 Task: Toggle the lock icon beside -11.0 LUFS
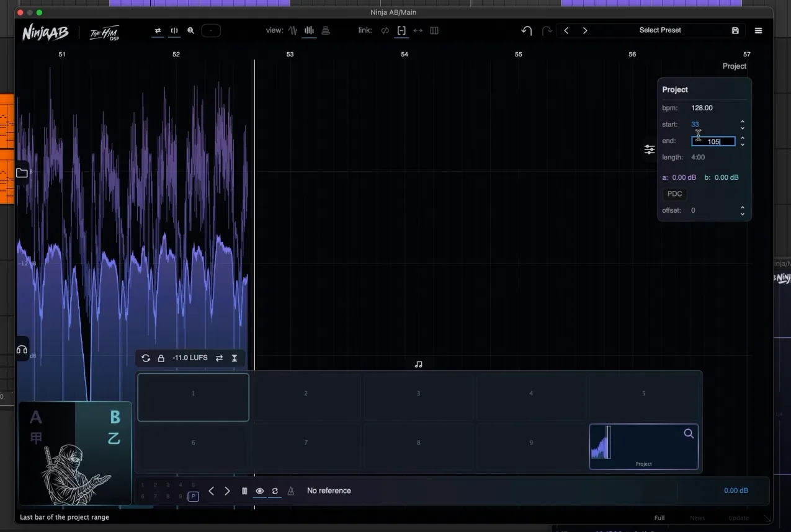pos(161,358)
